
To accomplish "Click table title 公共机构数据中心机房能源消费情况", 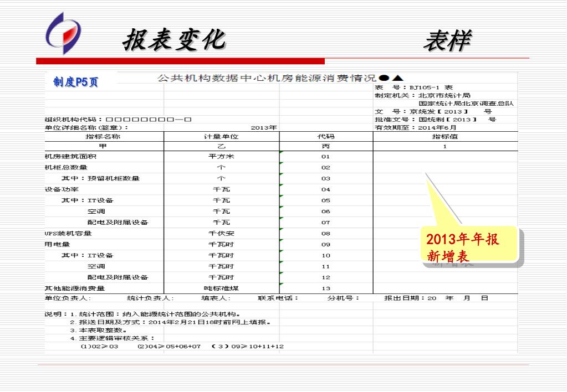I will (x=267, y=78).
